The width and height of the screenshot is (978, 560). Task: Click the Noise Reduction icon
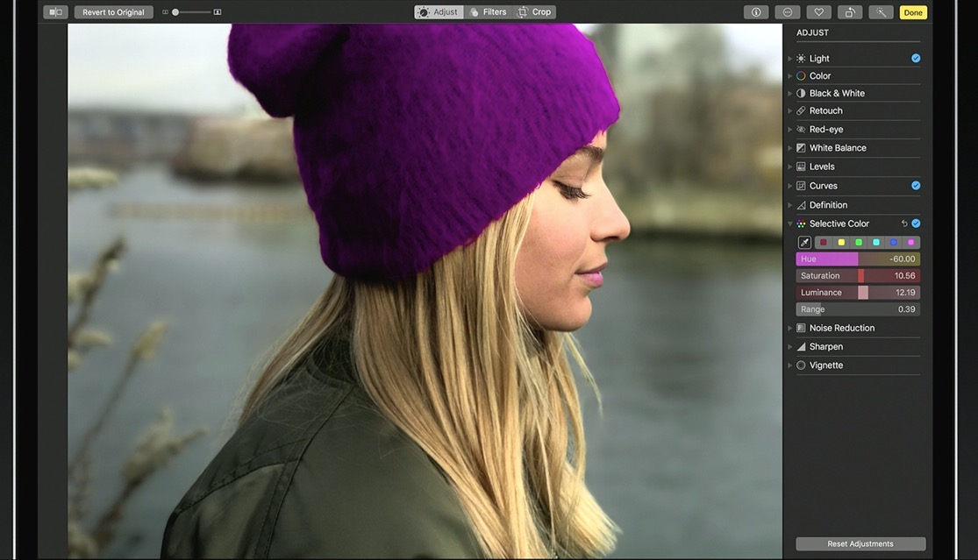click(x=801, y=328)
